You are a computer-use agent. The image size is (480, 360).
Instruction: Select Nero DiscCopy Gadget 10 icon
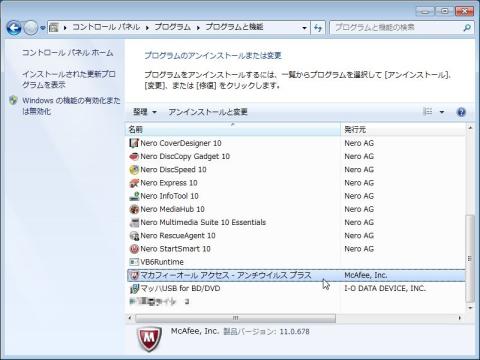(x=134, y=156)
